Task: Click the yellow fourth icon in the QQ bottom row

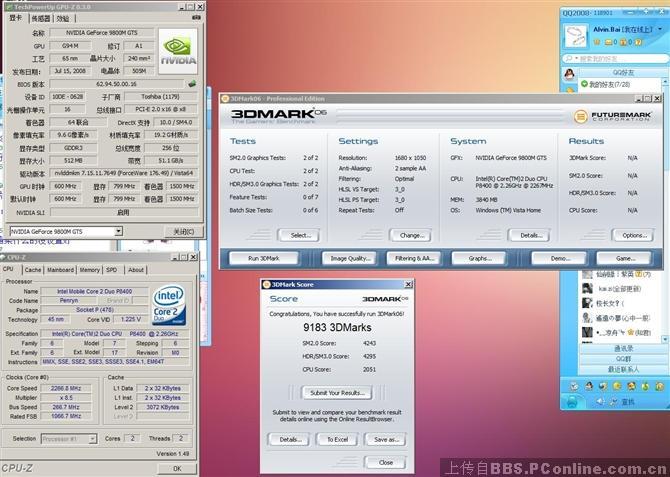Action: [x=617, y=386]
